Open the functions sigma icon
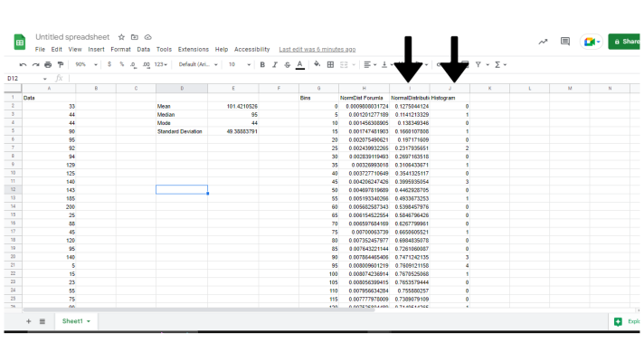Screen dimensions: 644x362 click(x=497, y=64)
